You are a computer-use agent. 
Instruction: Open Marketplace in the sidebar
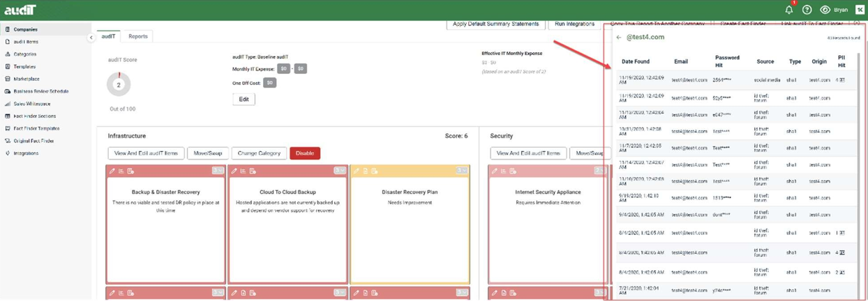[45, 79]
